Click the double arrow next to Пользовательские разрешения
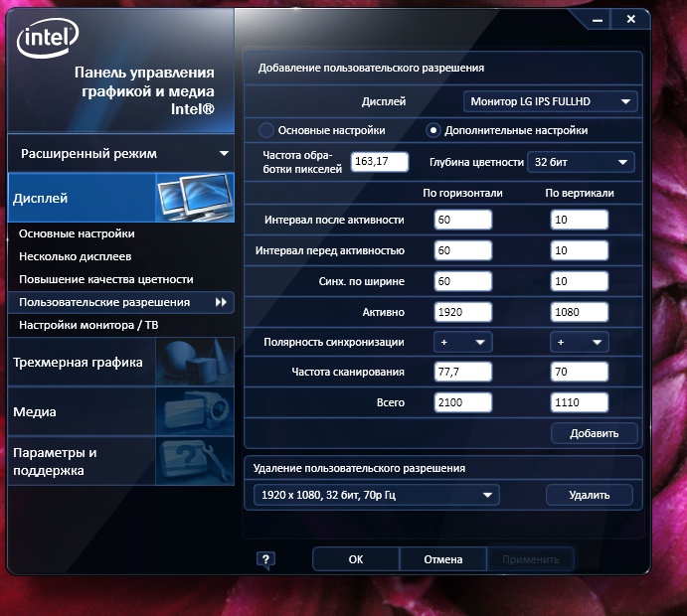687x616 pixels. click(221, 302)
